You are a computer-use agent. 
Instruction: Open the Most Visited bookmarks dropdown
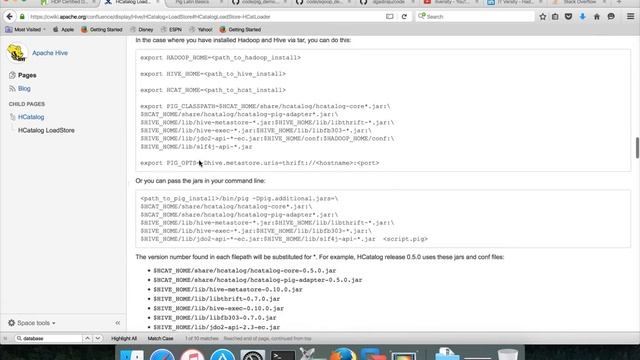(25, 29)
